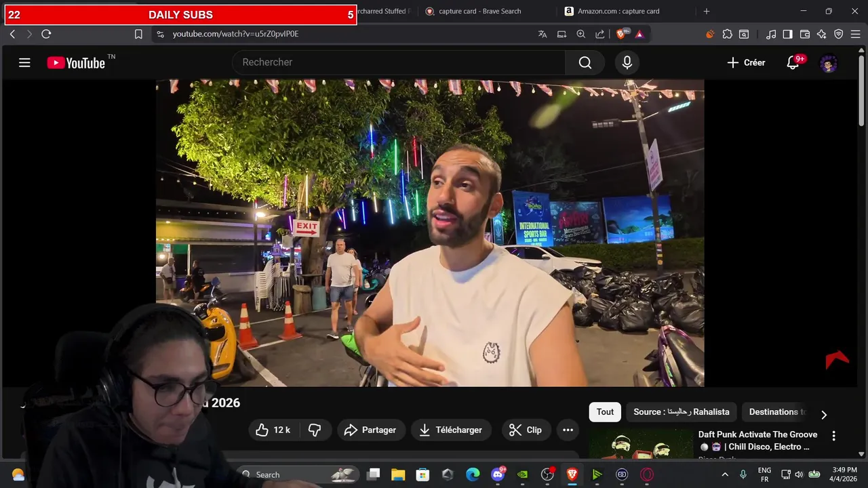Screen dimensions: 868x488
Task: Open the NVIDIA app from the taskbar
Action: 522,474
